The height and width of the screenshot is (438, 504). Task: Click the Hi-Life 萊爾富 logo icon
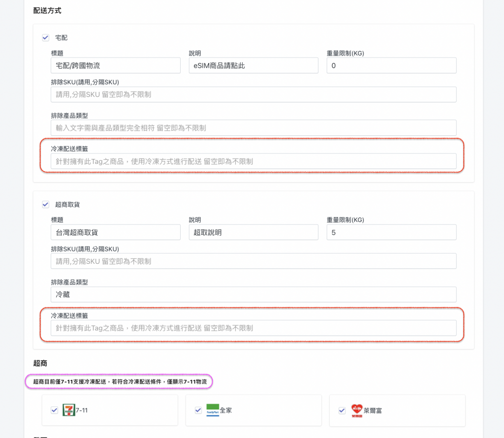[357, 410]
